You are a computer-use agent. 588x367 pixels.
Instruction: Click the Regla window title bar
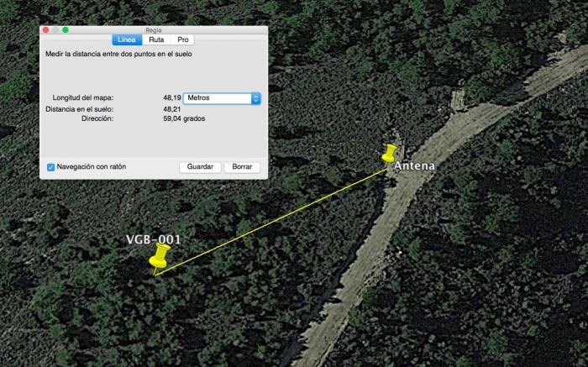click(154, 30)
